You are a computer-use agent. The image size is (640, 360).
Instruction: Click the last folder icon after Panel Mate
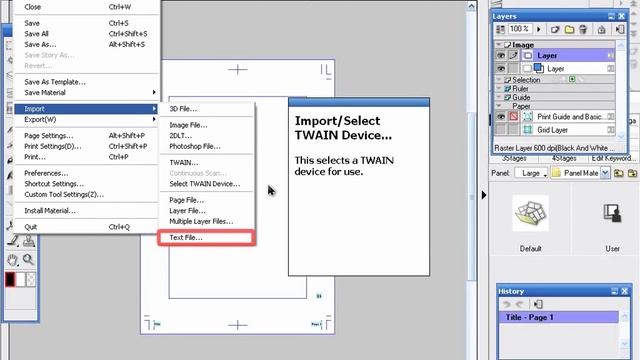point(632,173)
